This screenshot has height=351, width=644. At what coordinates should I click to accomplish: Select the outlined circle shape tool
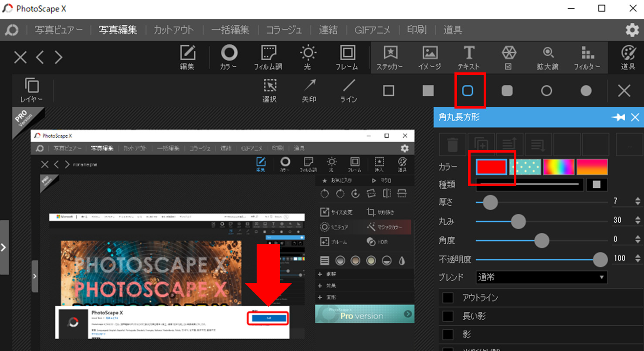point(546,90)
